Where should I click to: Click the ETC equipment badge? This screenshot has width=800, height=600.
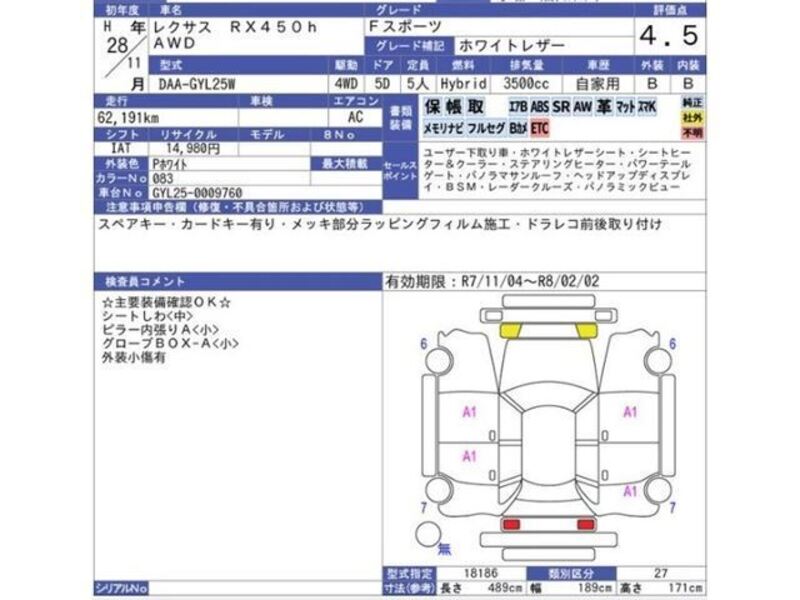tap(540, 128)
